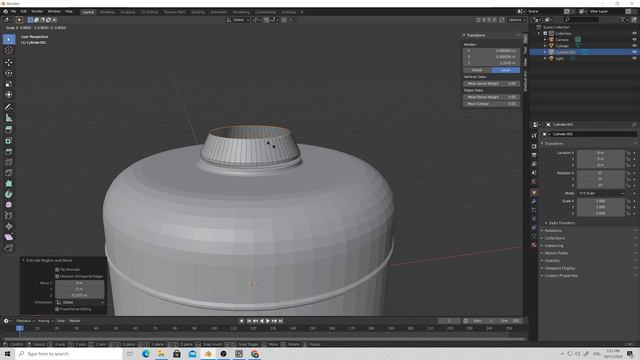Select the Poly Build tool

click(9, 184)
